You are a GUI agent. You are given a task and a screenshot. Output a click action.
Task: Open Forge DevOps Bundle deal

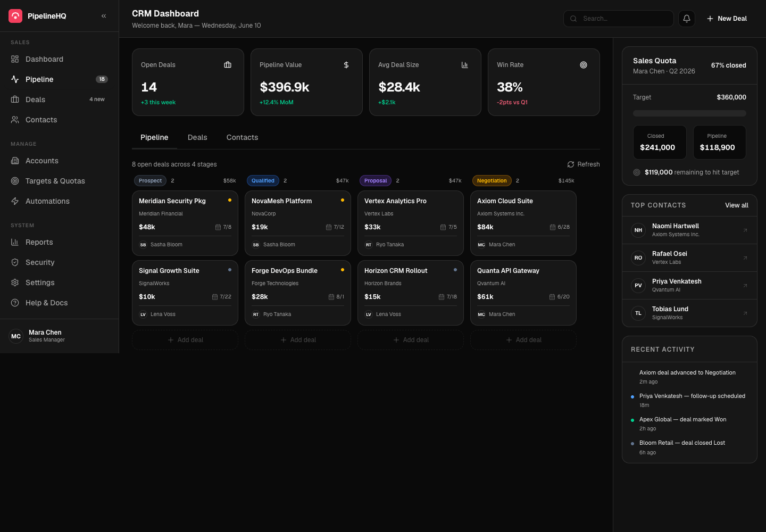(298, 293)
